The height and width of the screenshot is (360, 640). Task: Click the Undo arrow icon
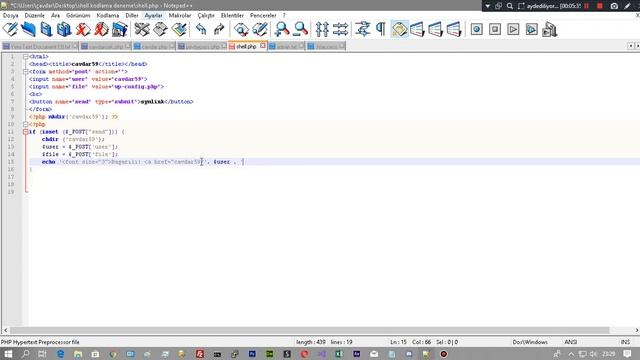pos(201,29)
